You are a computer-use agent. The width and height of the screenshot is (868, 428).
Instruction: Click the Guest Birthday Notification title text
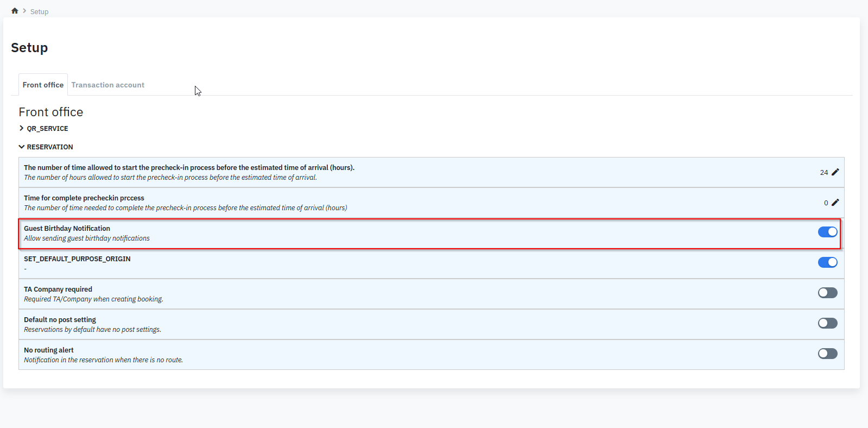click(67, 229)
